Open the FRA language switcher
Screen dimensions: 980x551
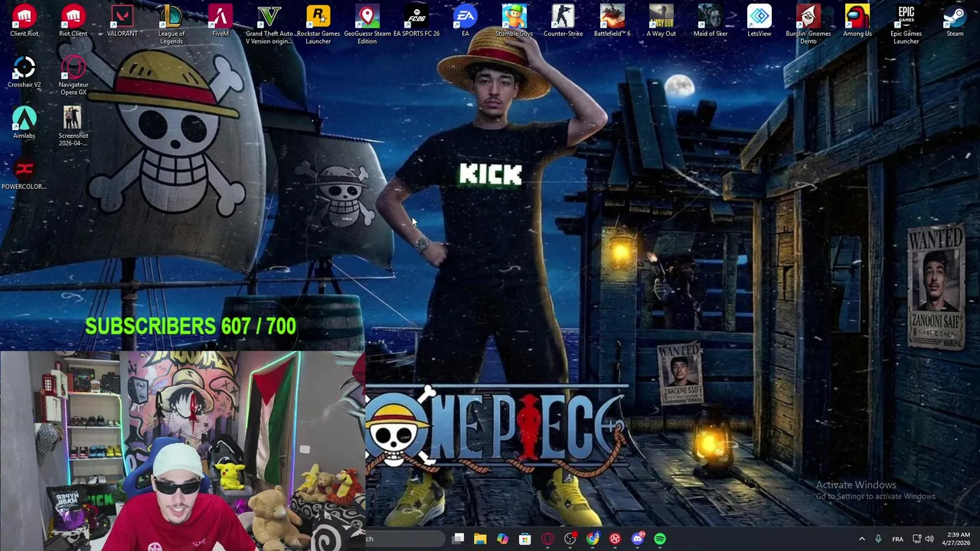[897, 539]
